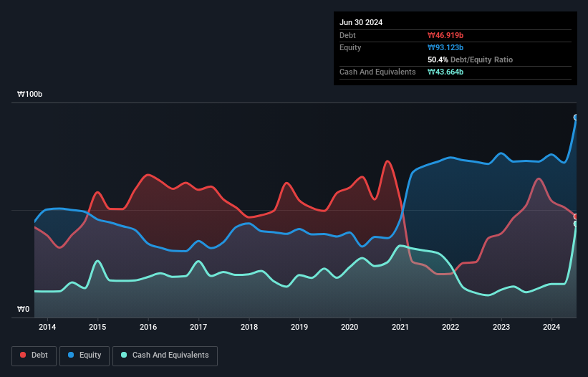This screenshot has width=588, height=377.
Task: Click the 2022 x-axis label
Action: (x=450, y=327)
